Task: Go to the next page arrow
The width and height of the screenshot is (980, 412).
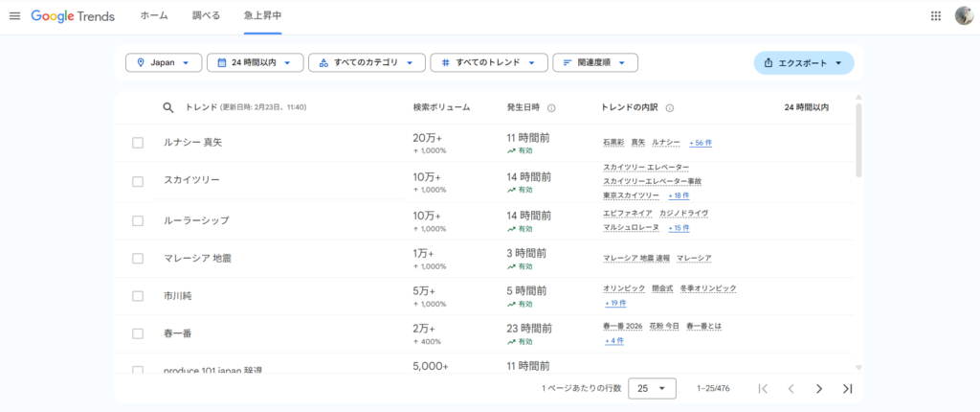Action: 818,388
